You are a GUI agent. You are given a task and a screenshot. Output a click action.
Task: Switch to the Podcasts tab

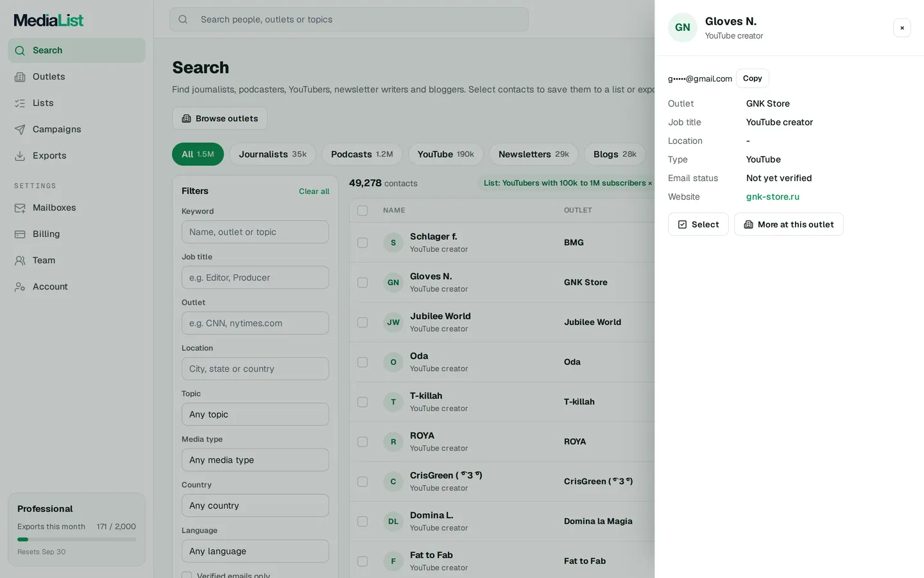pos(362,154)
